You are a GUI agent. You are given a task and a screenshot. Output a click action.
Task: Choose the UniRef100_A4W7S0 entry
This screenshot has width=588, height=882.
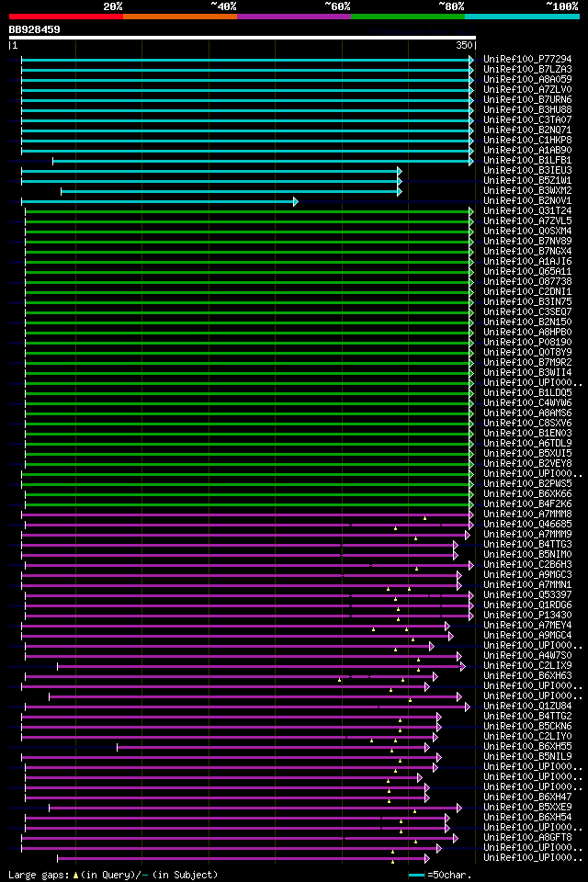(x=527, y=656)
